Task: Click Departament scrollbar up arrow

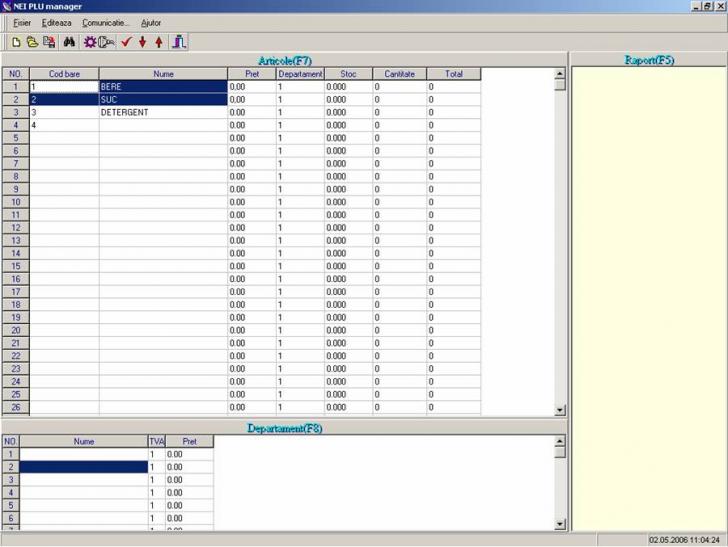Action: tap(560, 441)
